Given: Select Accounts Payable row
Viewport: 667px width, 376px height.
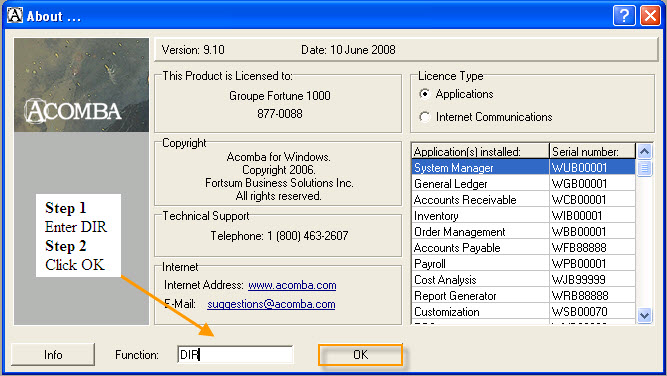Looking at the screenshot, I should [523, 248].
